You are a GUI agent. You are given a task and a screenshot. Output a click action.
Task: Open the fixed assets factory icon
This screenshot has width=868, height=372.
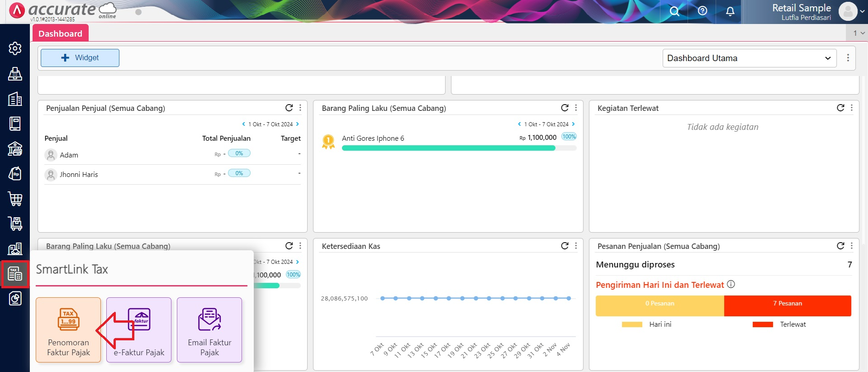tap(15, 248)
